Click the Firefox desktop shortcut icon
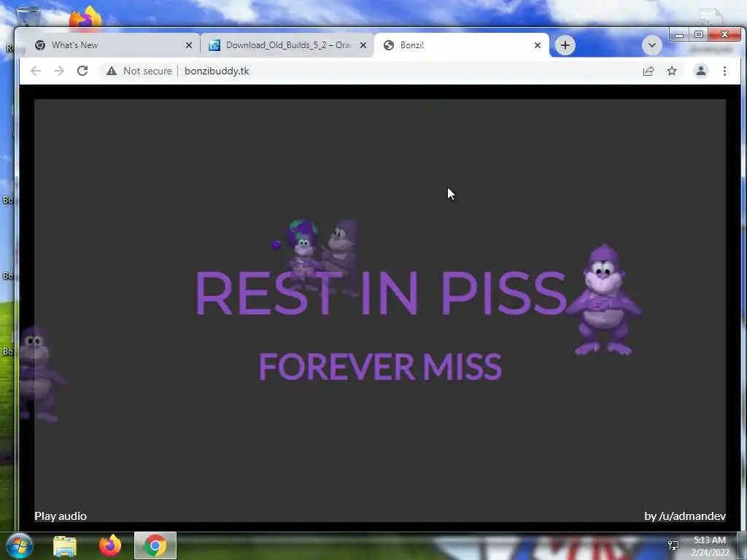The image size is (747, 560). pyautogui.click(x=86, y=17)
